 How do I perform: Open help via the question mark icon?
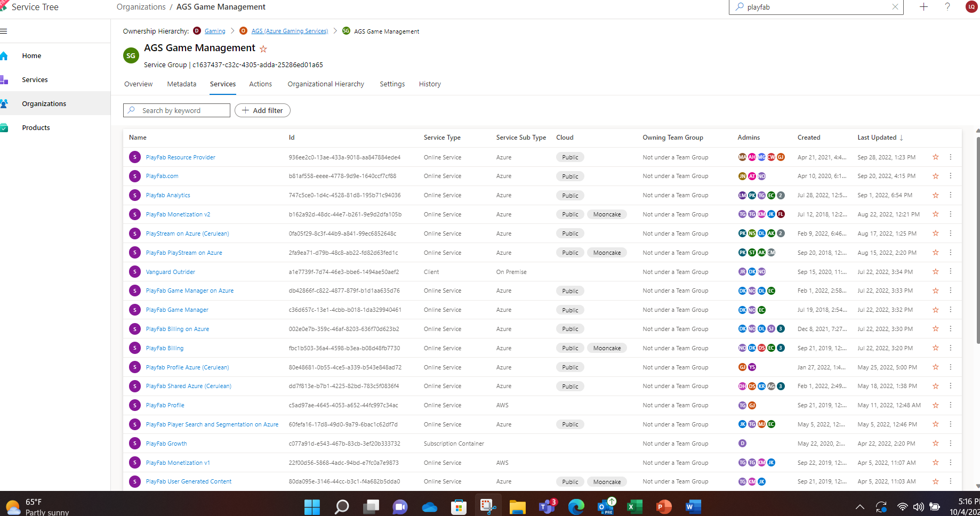click(x=947, y=7)
